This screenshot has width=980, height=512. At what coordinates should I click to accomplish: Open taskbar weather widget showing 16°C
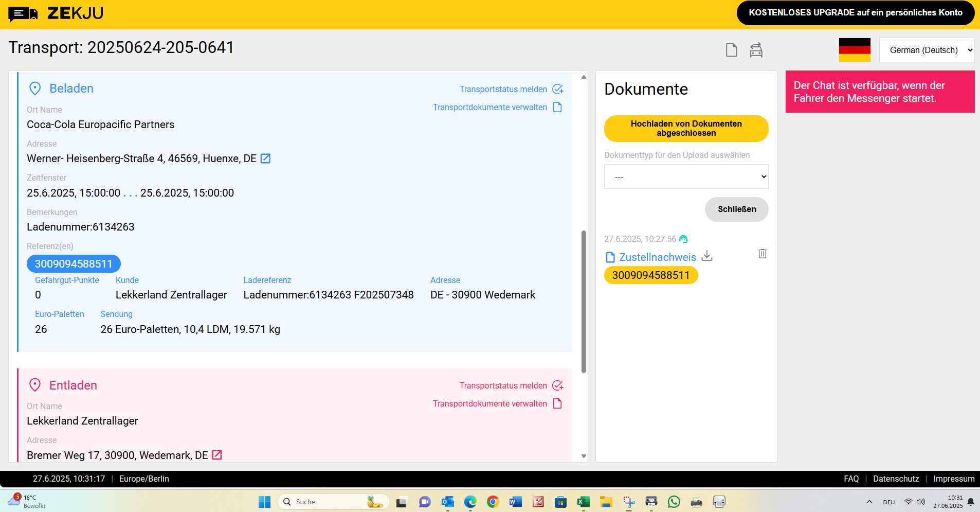(x=27, y=501)
